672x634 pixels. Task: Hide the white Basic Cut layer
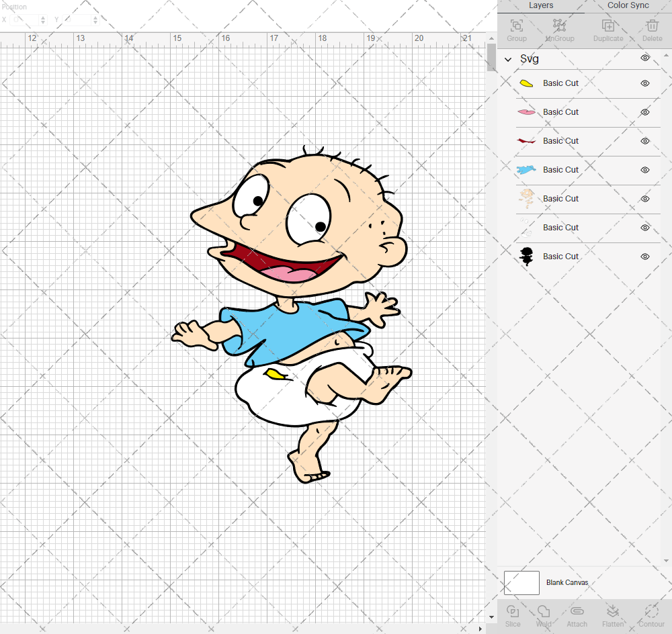pyautogui.click(x=645, y=228)
